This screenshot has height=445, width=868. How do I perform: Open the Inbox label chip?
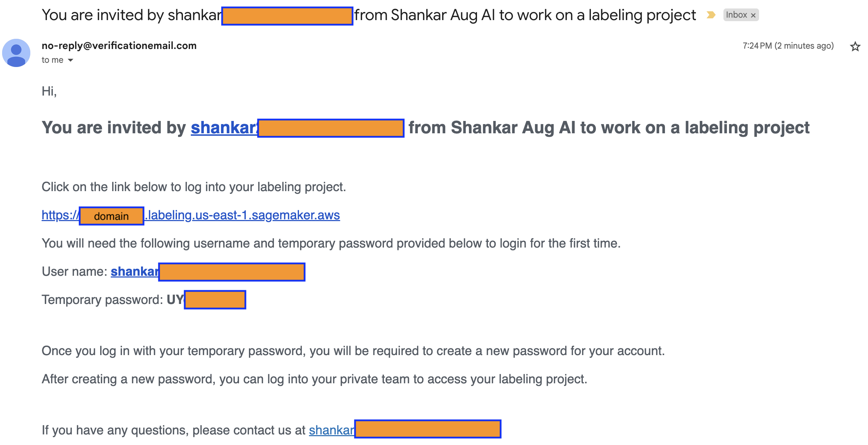tap(736, 15)
